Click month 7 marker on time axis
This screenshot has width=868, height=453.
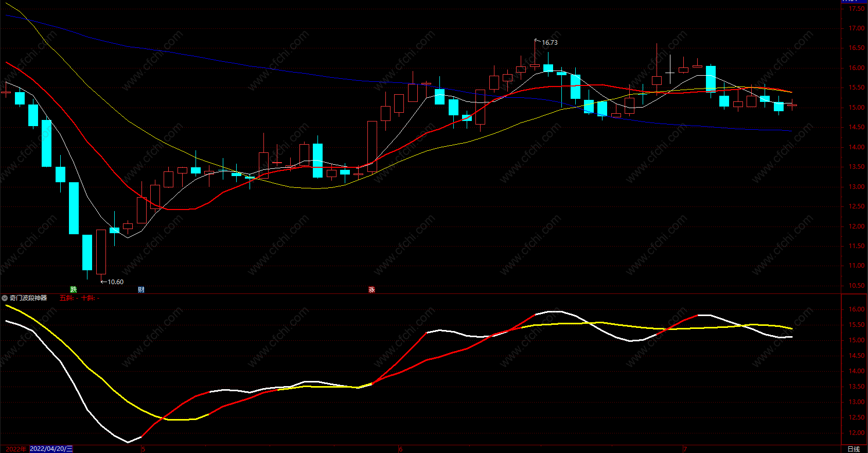685,449
